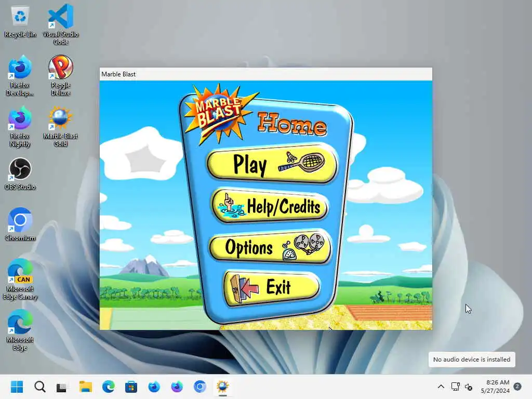Viewport: 532px width, 399px height.
Task: Select the Chromium desktop shortcut
Action: pyautogui.click(x=20, y=224)
